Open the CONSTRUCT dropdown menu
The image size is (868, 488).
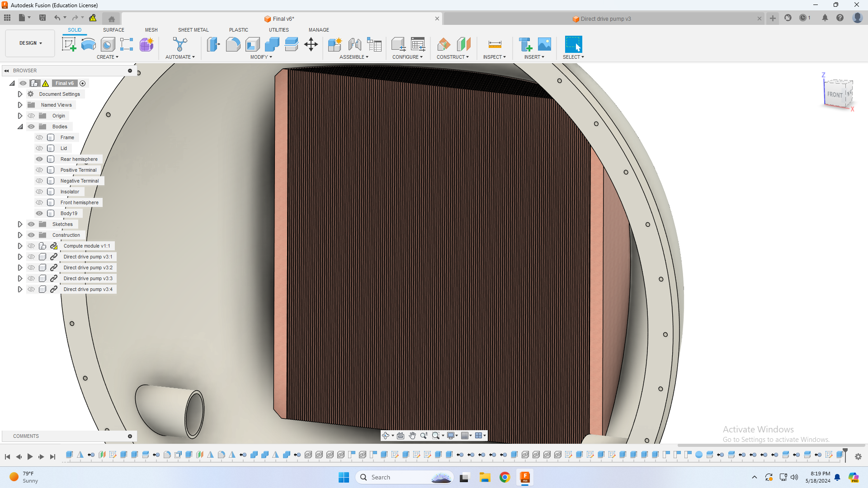[453, 57]
